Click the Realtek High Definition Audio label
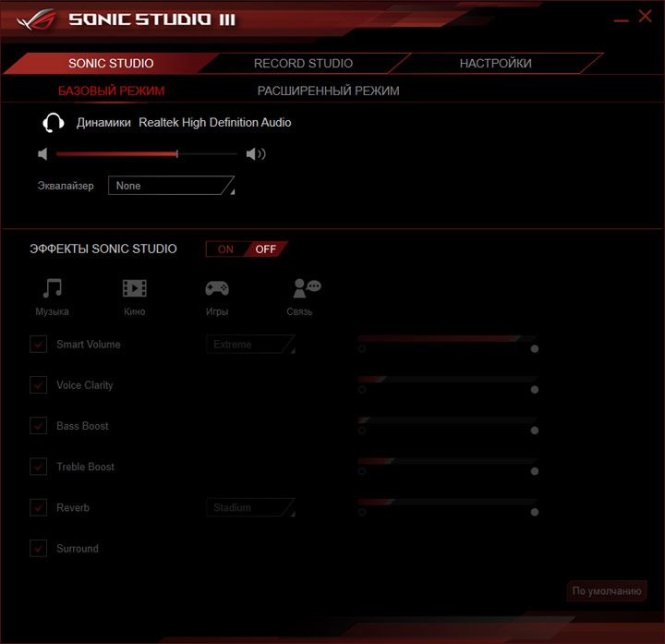This screenshot has height=644, width=665. [x=215, y=123]
